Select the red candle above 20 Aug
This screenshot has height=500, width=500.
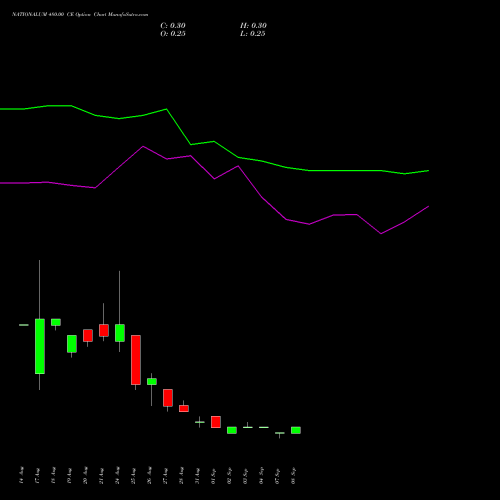click(88, 335)
